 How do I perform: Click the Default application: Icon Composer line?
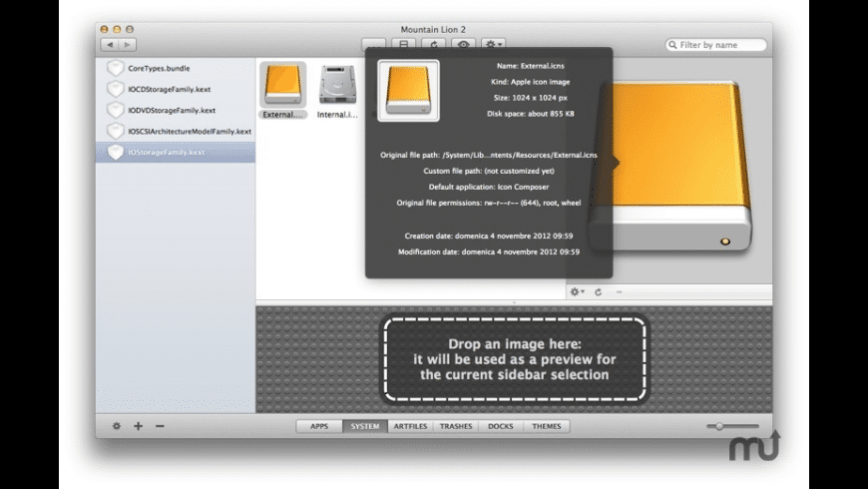point(488,188)
